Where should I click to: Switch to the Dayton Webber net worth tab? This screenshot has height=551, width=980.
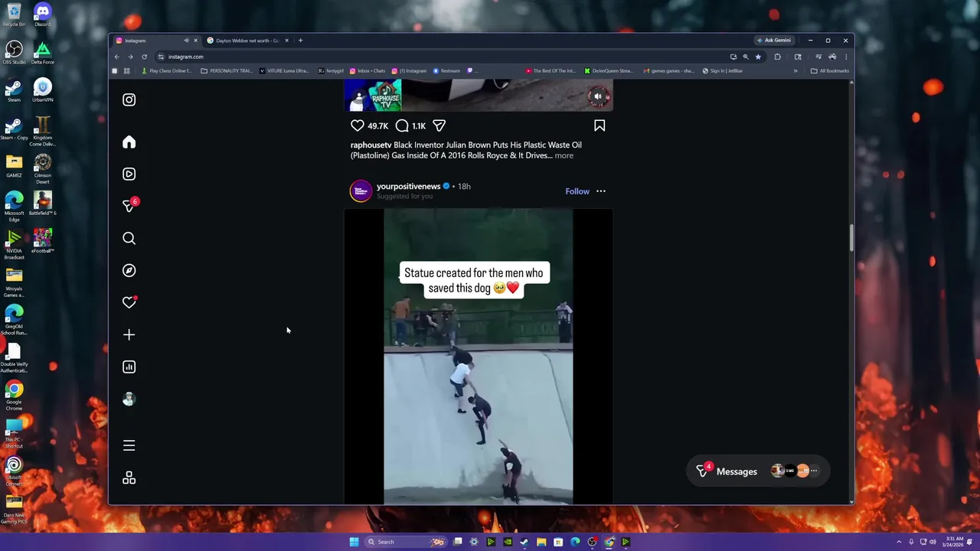(x=247, y=41)
